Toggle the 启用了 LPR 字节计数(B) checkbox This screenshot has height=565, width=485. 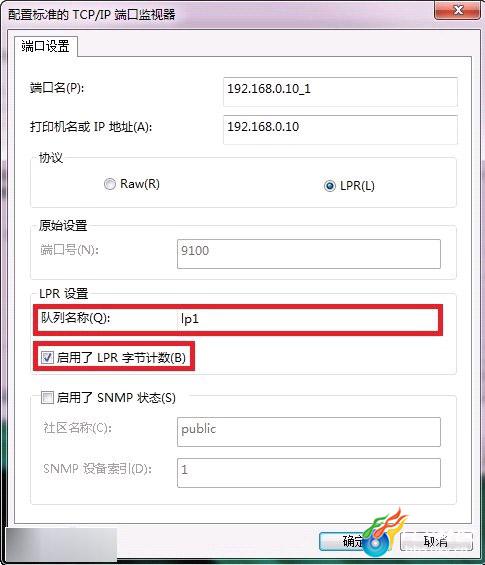pyautogui.click(x=47, y=357)
